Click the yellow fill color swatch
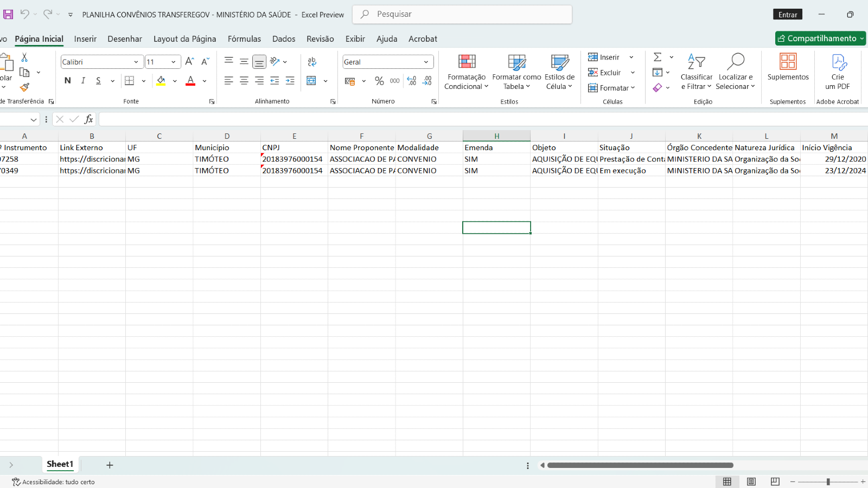The width and height of the screenshot is (868, 488). pyautogui.click(x=161, y=81)
